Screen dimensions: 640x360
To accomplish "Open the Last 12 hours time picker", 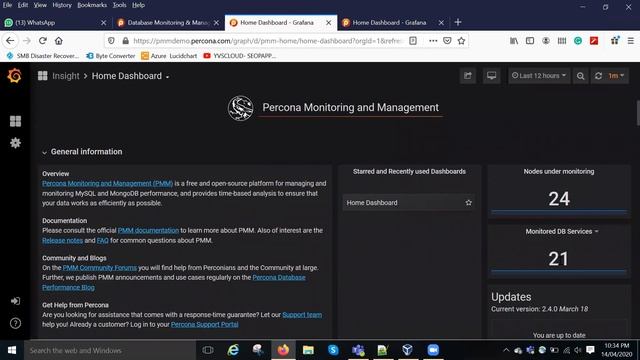I will [539, 76].
